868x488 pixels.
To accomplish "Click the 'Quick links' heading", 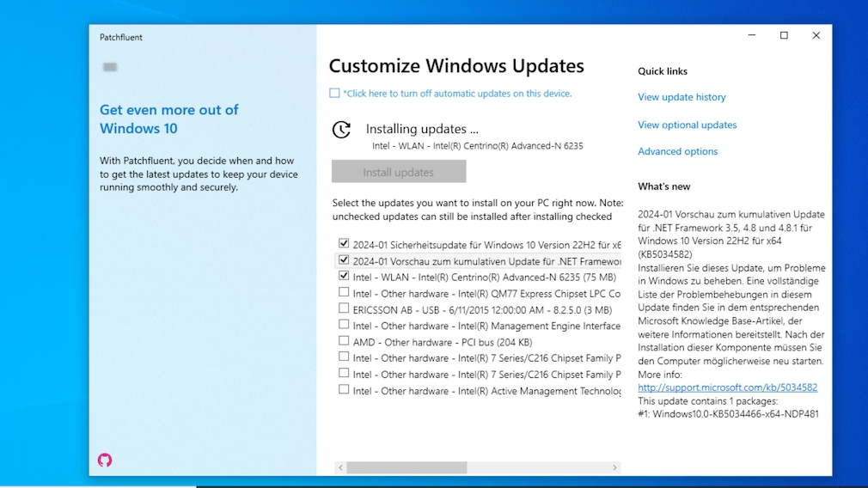I will (x=663, y=70).
